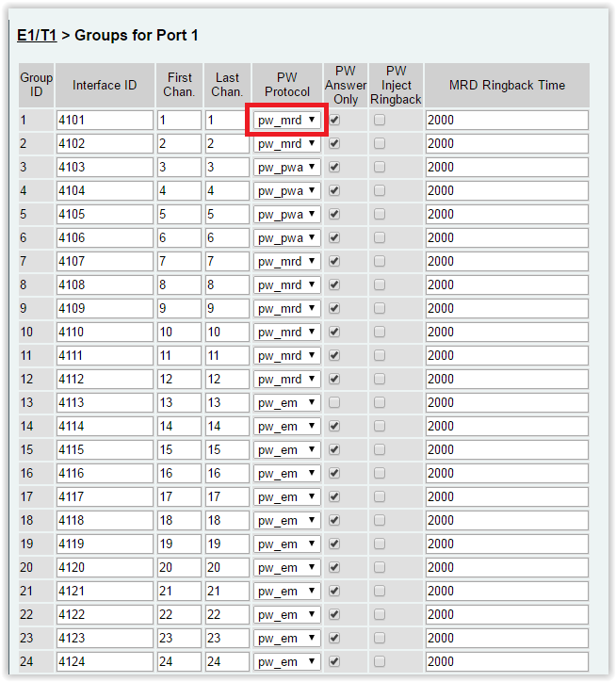
Task: Focus MRD Ringback Time for group 10
Action: pos(507,333)
